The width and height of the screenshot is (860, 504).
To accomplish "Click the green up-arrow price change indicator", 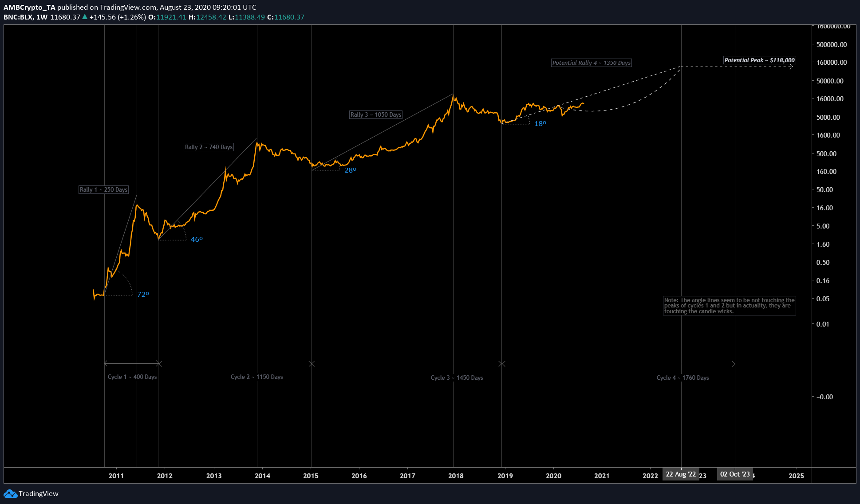I will point(85,17).
